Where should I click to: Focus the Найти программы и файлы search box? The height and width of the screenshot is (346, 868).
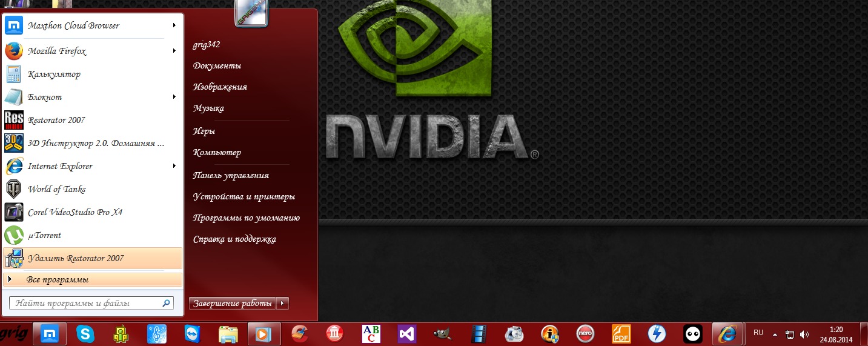[91, 303]
